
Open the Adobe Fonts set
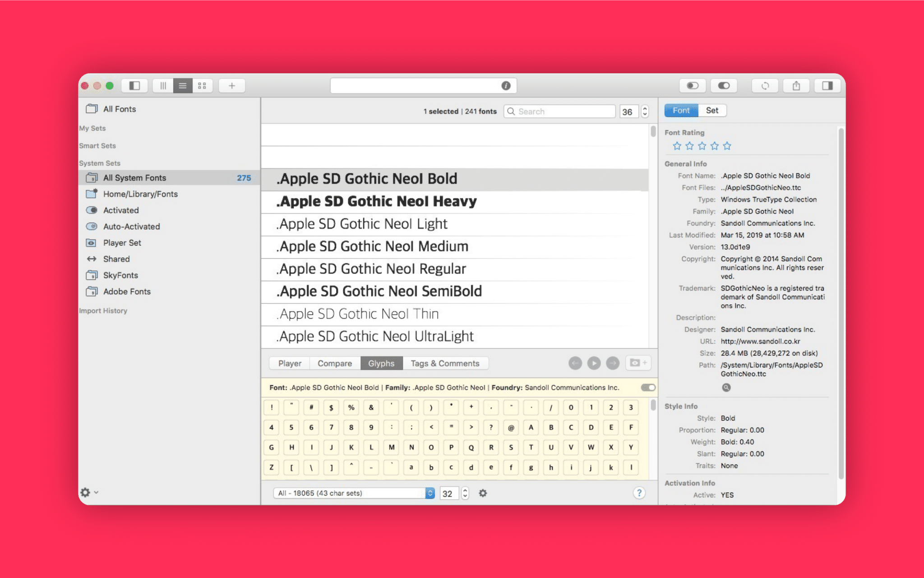pyautogui.click(x=127, y=292)
